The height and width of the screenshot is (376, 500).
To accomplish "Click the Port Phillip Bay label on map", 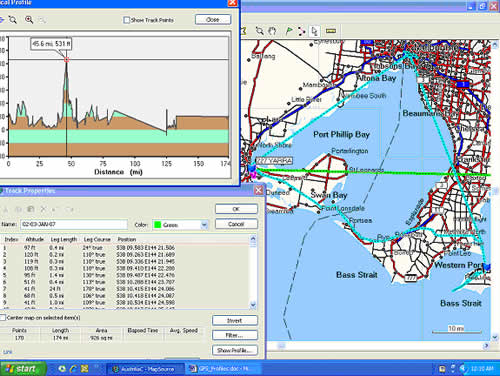I will (x=341, y=134).
